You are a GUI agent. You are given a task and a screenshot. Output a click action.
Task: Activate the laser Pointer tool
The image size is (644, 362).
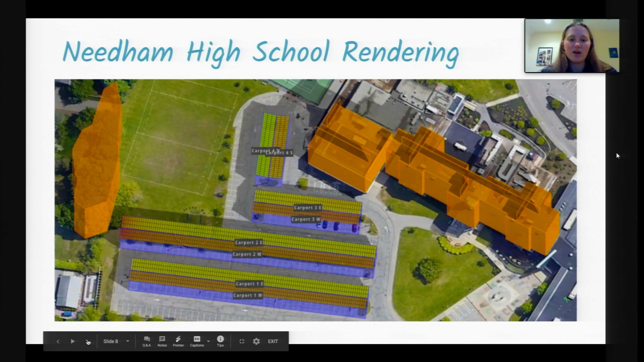point(178,339)
